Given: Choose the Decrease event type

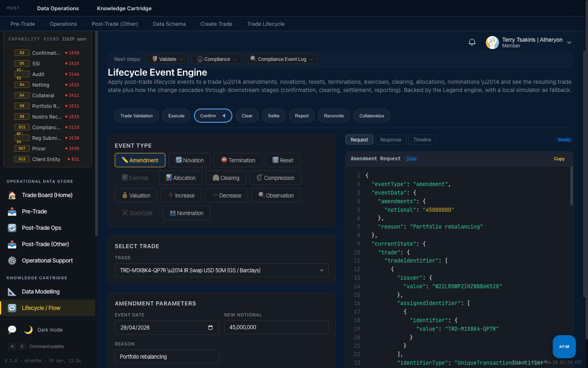Looking at the screenshot, I should [227, 195].
